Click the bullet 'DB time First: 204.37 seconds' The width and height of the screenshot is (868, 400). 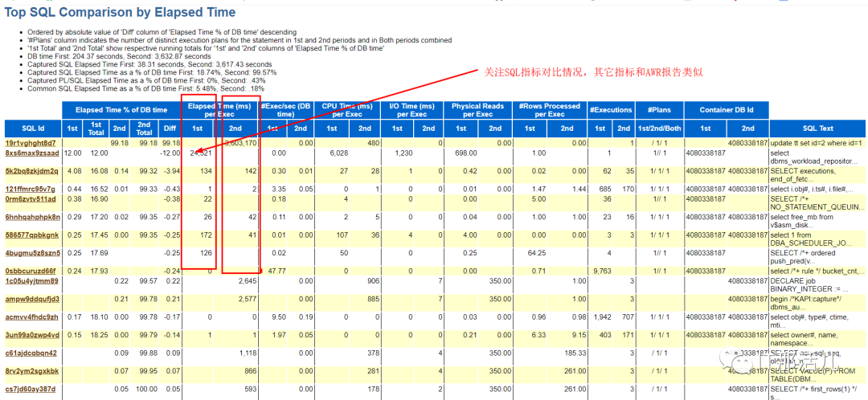119,56
